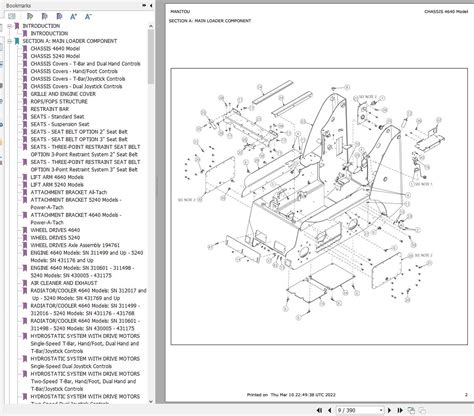Viewport: 474px width, 416px height.
Task: Go to the next page arrow
Action: click(389, 410)
